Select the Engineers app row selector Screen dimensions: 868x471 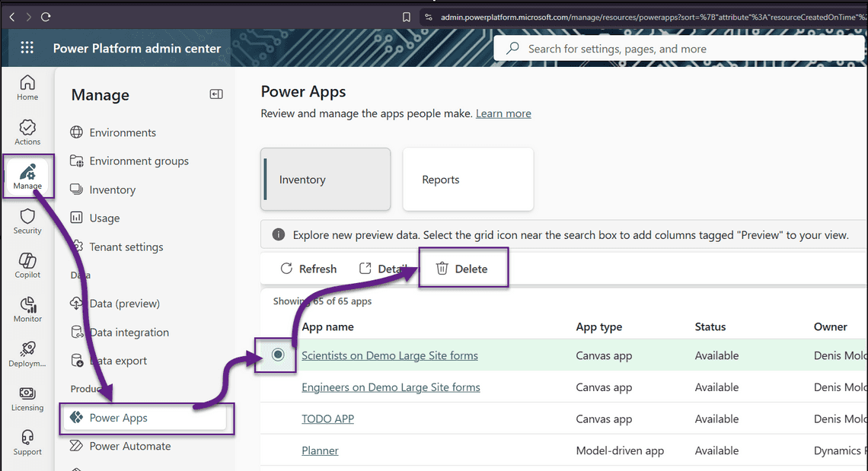[x=278, y=387]
